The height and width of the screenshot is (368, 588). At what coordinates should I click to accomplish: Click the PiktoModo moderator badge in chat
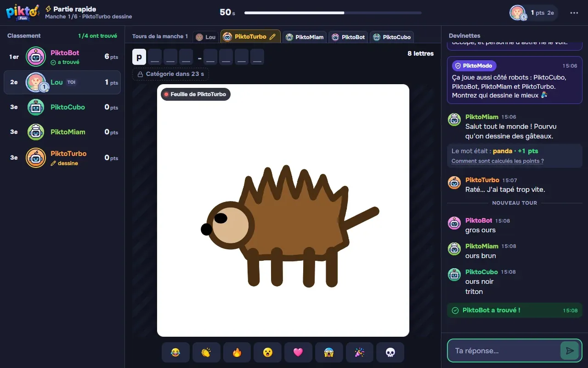tap(474, 66)
